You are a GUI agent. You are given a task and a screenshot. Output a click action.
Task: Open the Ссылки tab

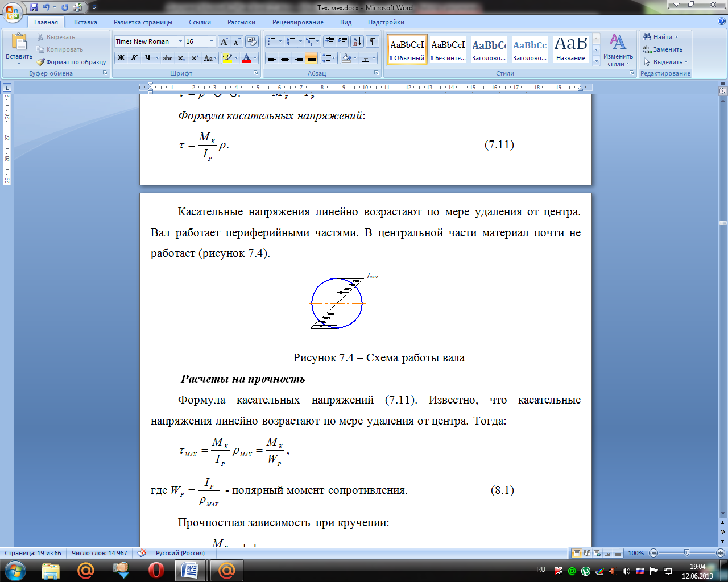pos(200,22)
